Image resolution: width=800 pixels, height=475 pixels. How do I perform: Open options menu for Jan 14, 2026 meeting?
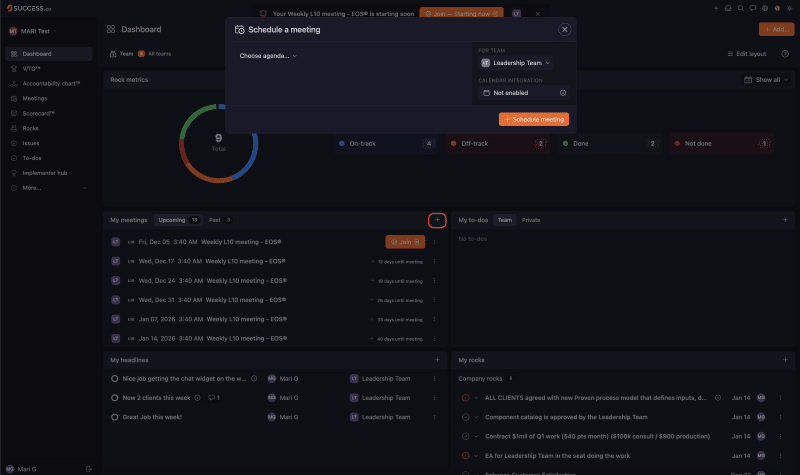point(434,338)
